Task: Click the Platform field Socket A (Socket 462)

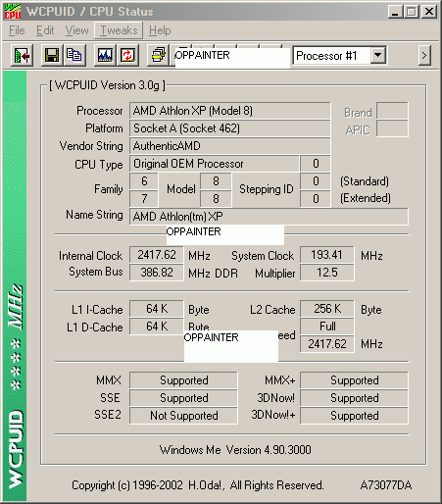Action: tap(230, 128)
